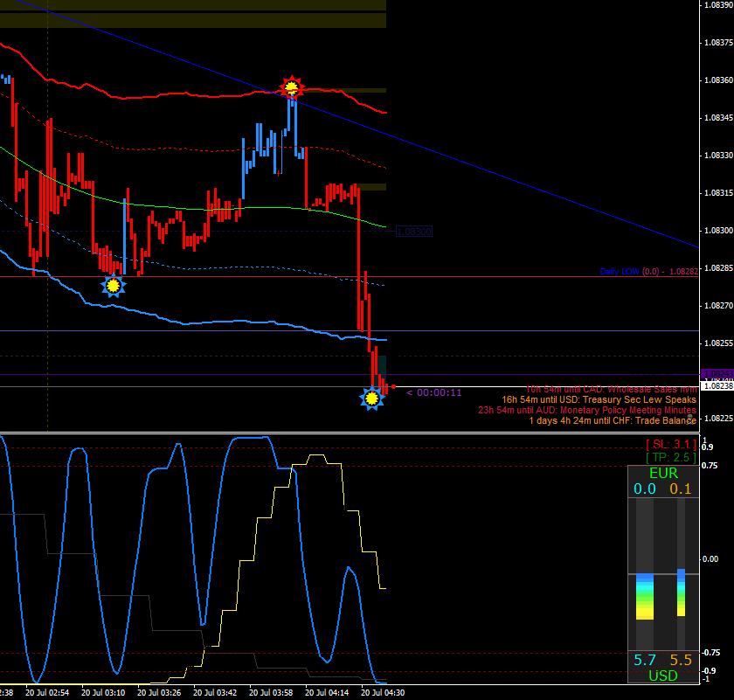Image resolution: width=734 pixels, height=700 pixels.
Task: Select the cyan 5.7 USD strength value
Action: pos(645,660)
